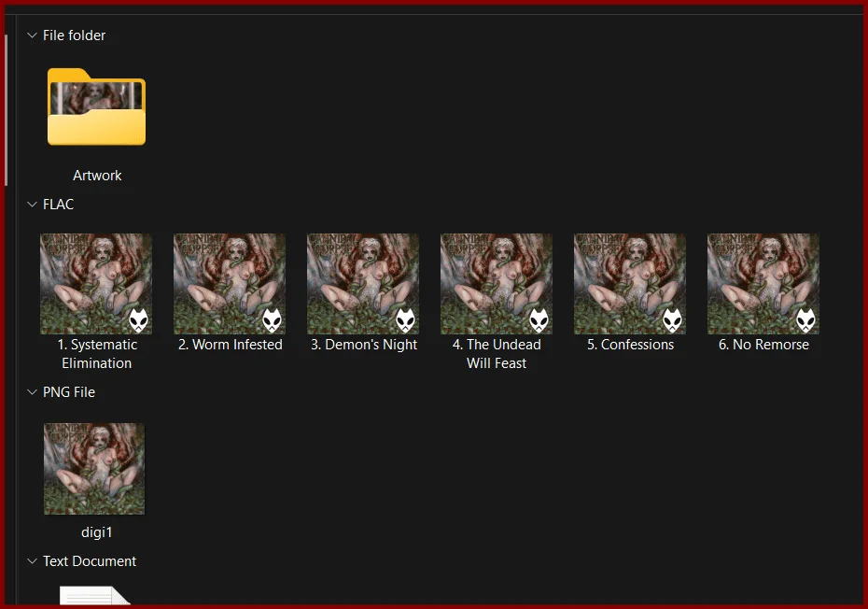Screen dimensions: 868x609
Task: Collapse the FLAC group chevron
Action: (32, 205)
